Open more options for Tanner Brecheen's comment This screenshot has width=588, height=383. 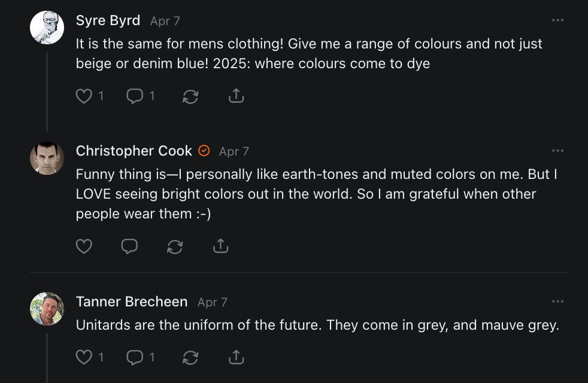tap(557, 302)
